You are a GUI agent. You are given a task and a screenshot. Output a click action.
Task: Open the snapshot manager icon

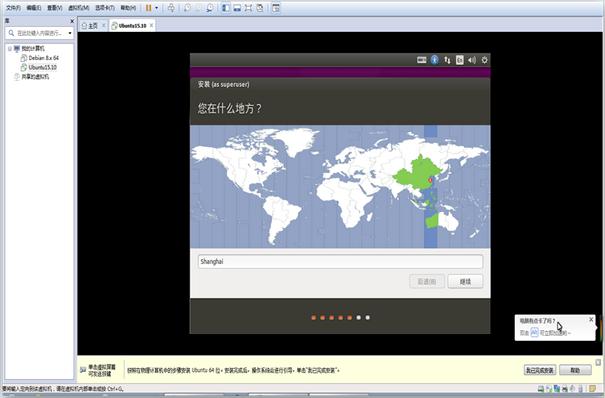point(210,8)
